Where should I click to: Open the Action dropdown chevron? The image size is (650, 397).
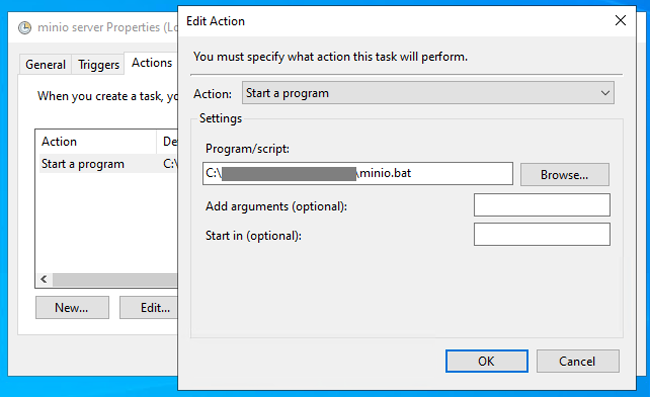coord(605,93)
